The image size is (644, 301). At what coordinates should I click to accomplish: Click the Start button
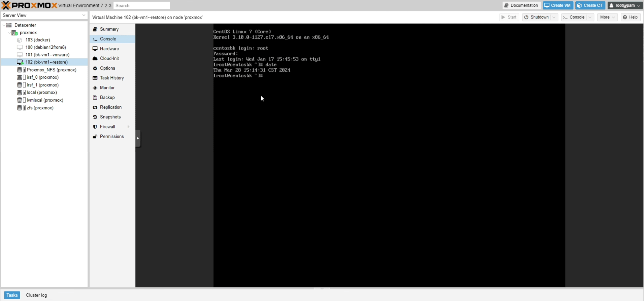[509, 17]
